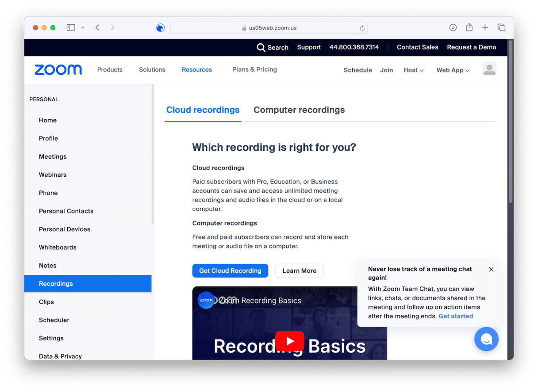Follow the Get started link
The width and height of the screenshot is (538, 392).
point(455,316)
